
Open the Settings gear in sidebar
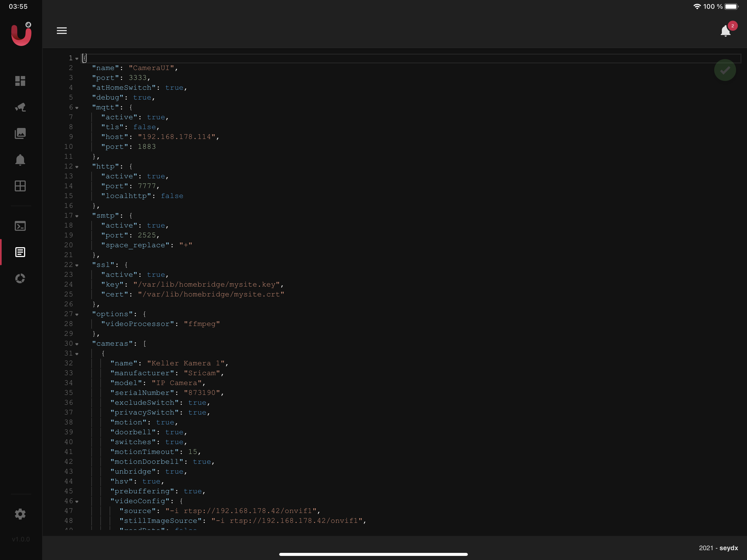point(20,514)
